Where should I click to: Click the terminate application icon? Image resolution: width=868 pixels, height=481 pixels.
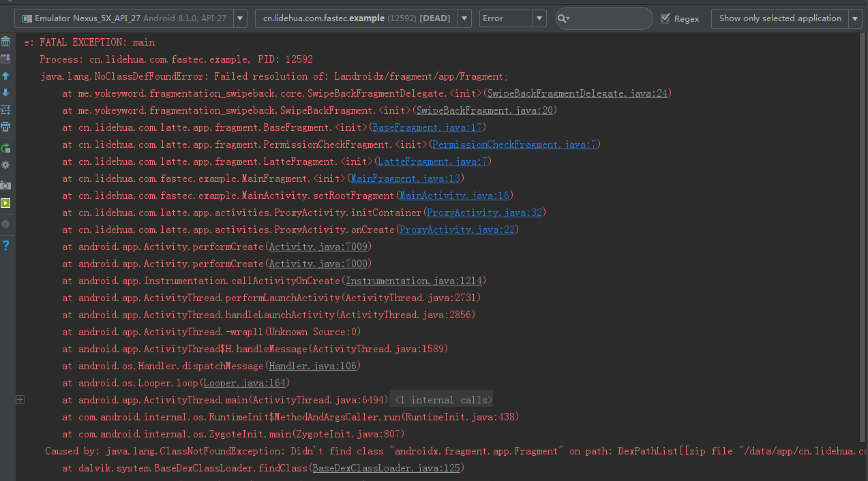click(x=5, y=223)
